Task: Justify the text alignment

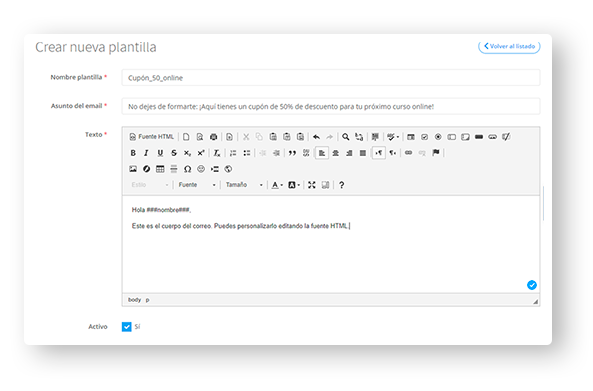Action: 363,153
